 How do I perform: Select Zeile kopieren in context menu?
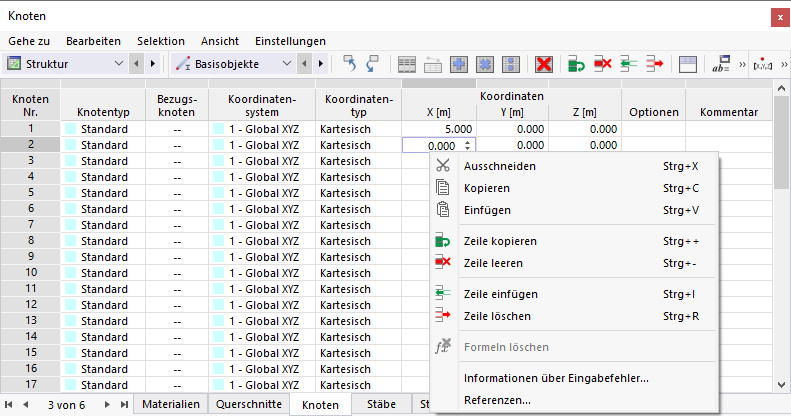[575, 241]
